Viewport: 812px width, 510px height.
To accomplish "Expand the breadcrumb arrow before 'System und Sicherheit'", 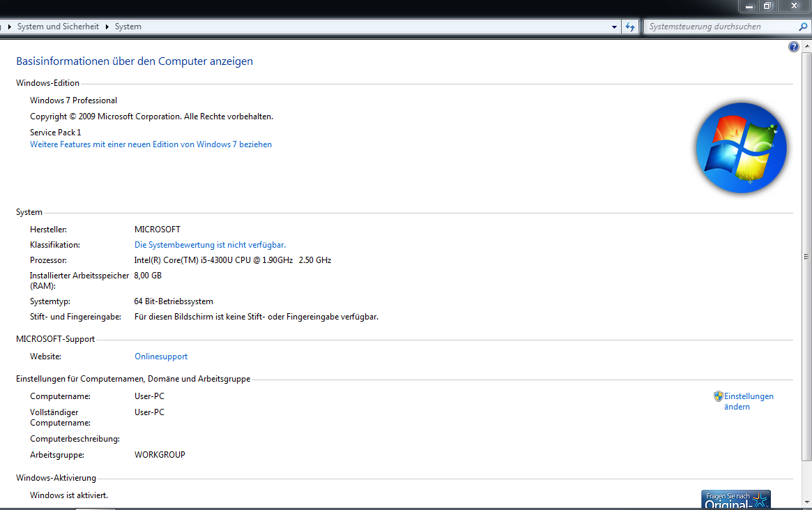I will (9, 27).
